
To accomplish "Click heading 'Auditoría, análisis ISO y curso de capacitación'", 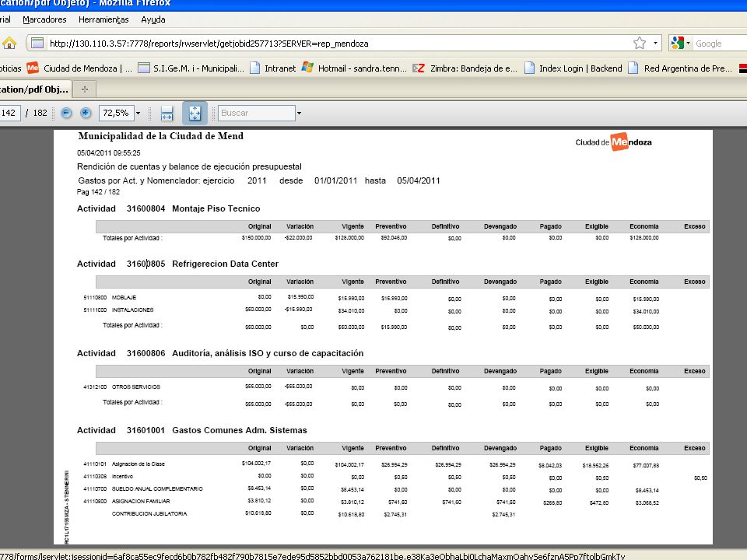I will (x=268, y=353).
